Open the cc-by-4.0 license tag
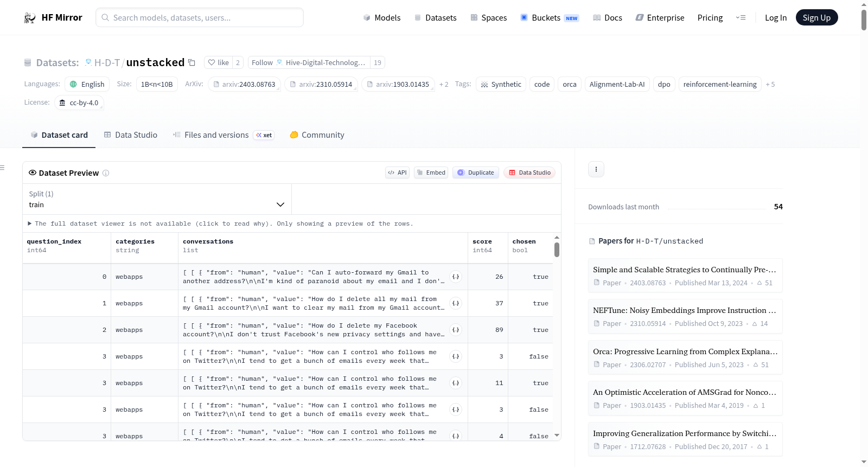Viewport: 868px width, 467px height. pyautogui.click(x=79, y=103)
